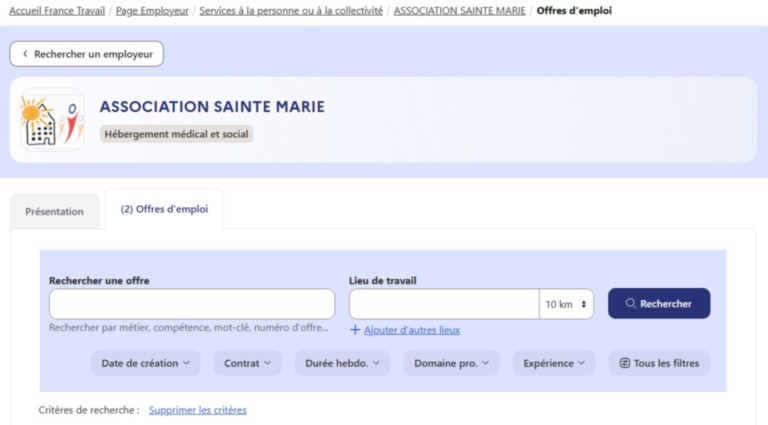Screen dimensions: 768x425
Task: Select the (2) Offres d'emploi tab
Action: pyautogui.click(x=165, y=209)
